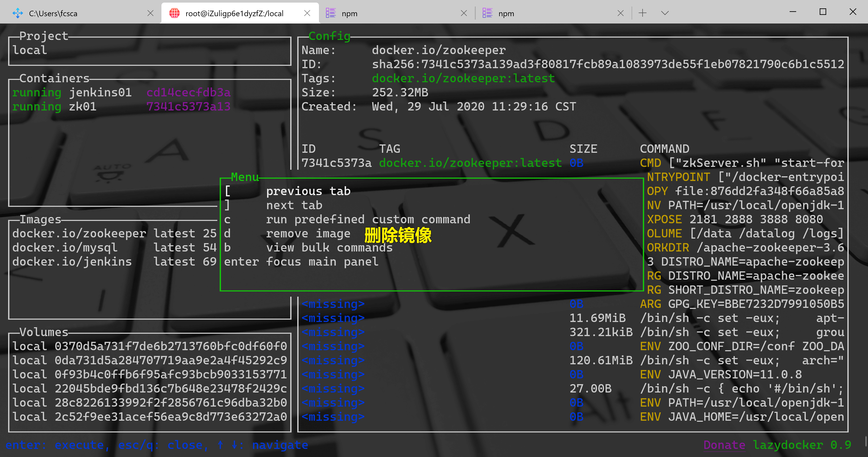Click the first npm tab's list icon
Viewport: 868px width, 457px height.
[330, 13]
